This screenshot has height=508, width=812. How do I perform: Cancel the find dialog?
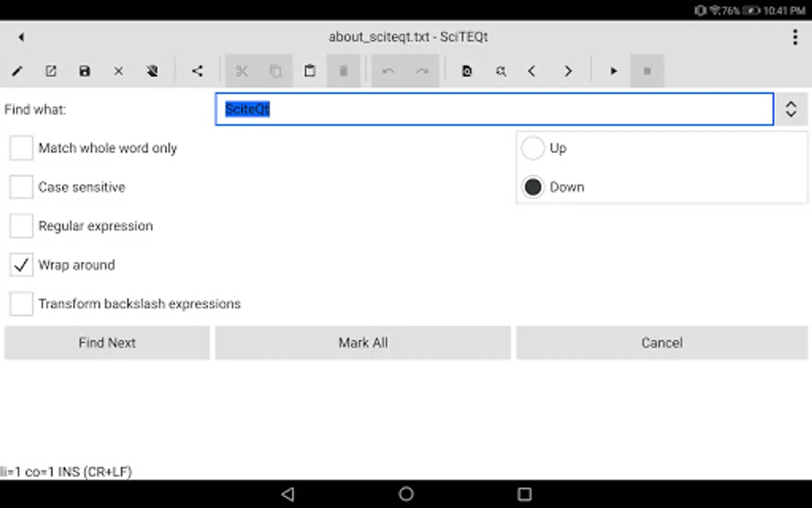click(x=662, y=343)
